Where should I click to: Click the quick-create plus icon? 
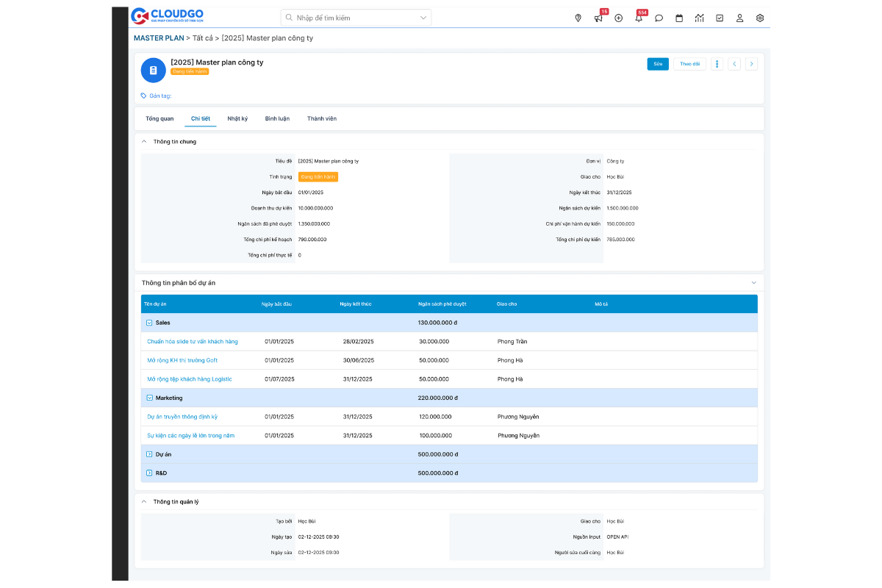click(x=618, y=18)
